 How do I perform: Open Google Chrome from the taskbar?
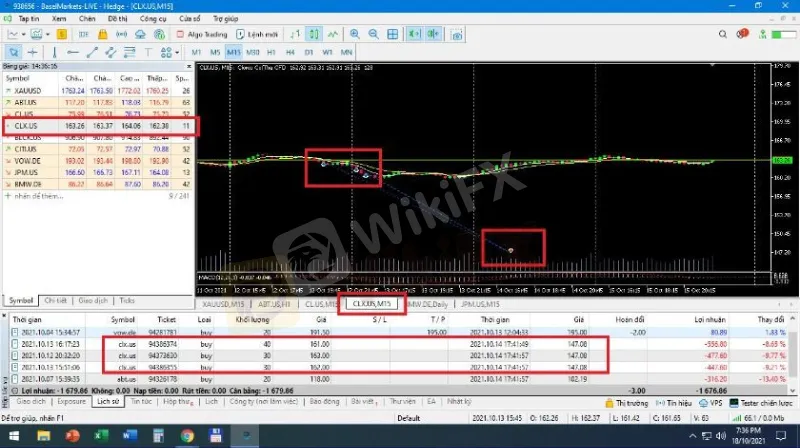coord(187,436)
